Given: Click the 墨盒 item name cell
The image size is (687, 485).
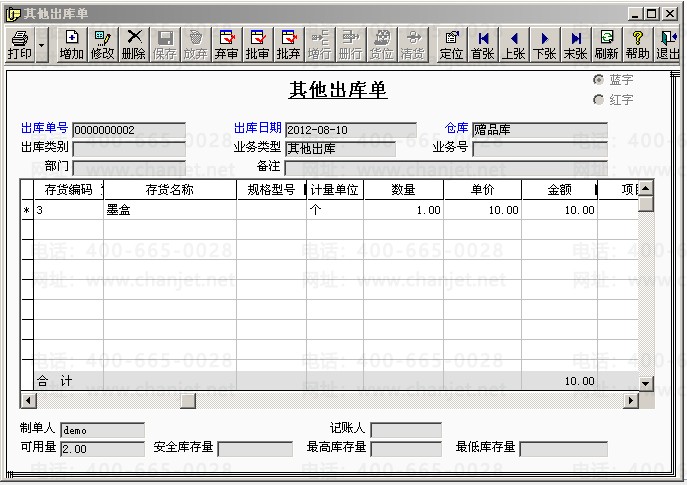Looking at the screenshot, I should click(x=170, y=210).
